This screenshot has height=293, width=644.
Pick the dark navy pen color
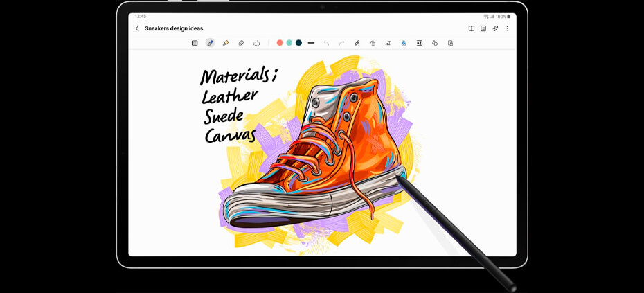pos(298,43)
